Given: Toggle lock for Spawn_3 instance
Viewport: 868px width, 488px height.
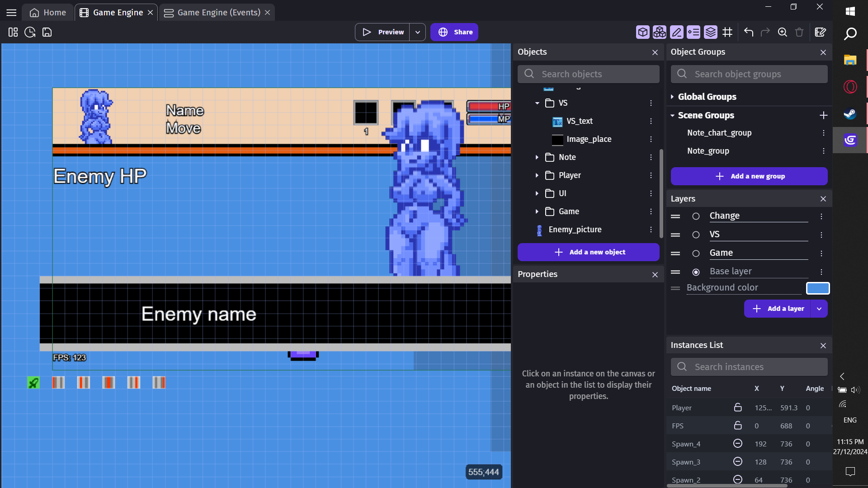Looking at the screenshot, I should click(738, 462).
